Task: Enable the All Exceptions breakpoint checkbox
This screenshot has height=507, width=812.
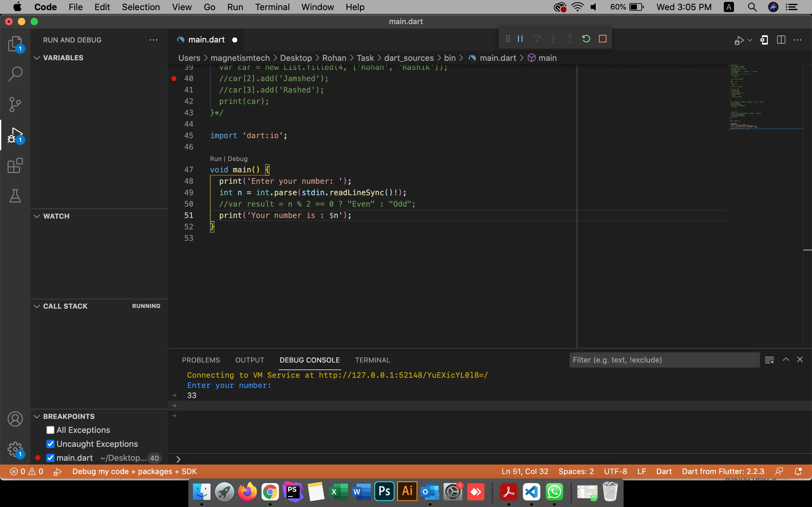Action: 50,430
